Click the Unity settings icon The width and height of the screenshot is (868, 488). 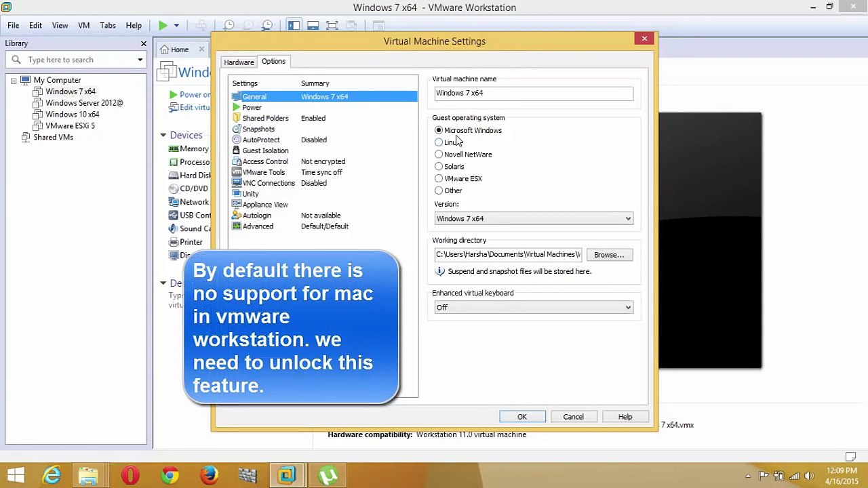pos(236,195)
